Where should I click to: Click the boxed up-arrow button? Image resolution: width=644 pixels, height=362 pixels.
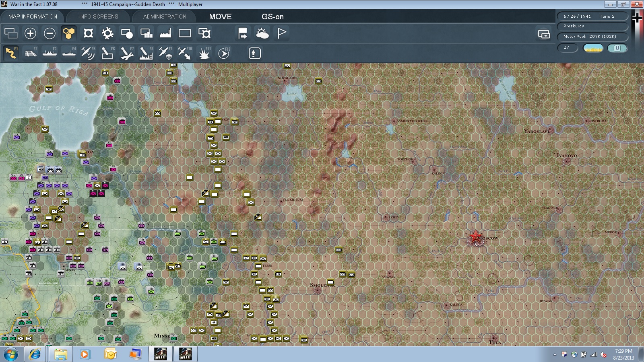[254, 53]
